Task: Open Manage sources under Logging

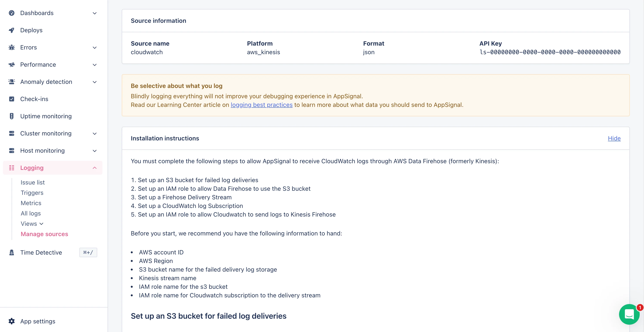Action: coord(45,234)
